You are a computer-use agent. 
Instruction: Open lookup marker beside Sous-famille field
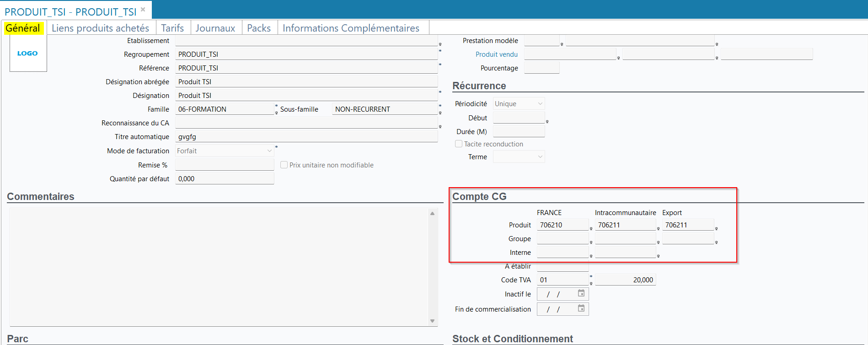(440, 113)
